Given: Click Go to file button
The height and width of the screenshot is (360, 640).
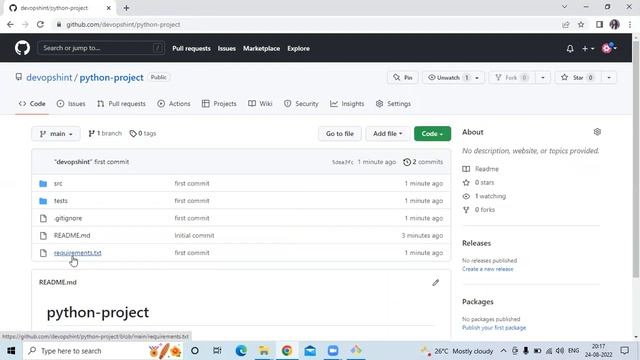Looking at the screenshot, I should [x=340, y=133].
